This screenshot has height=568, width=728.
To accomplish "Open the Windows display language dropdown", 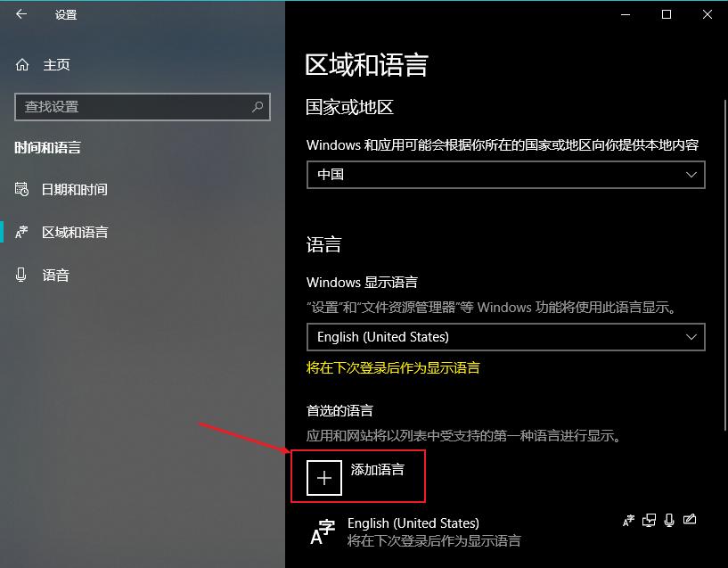I will [x=505, y=337].
